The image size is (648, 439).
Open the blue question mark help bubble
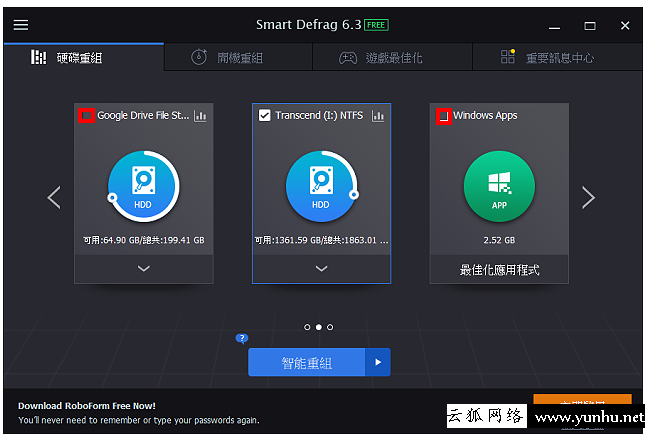pos(242,339)
